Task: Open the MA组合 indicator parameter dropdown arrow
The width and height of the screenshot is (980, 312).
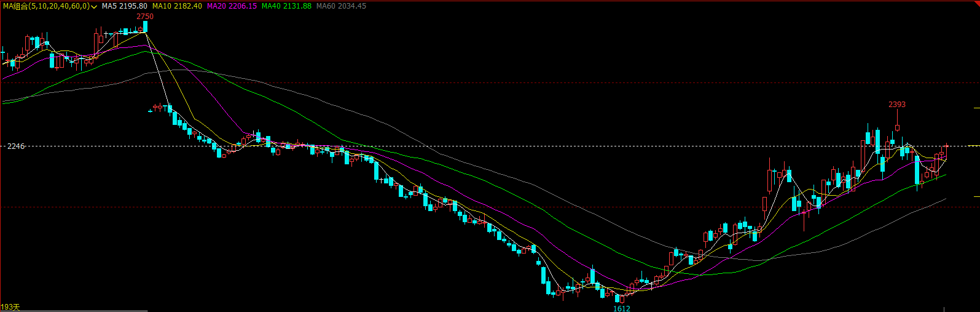Action: tap(94, 6)
